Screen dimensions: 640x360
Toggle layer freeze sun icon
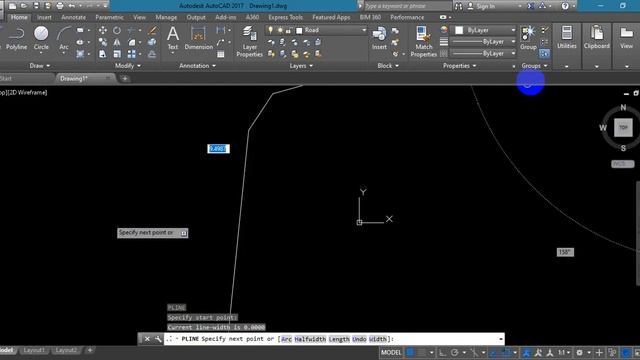click(280, 30)
